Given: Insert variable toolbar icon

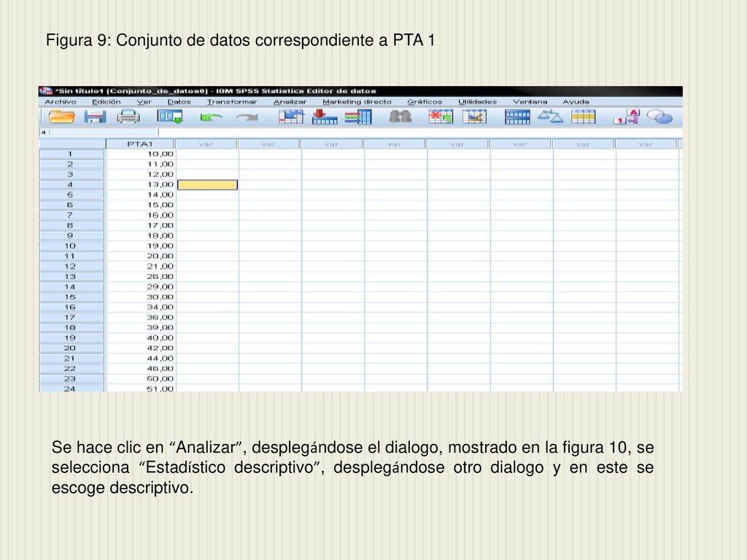Looking at the screenshot, I should coord(474,117).
